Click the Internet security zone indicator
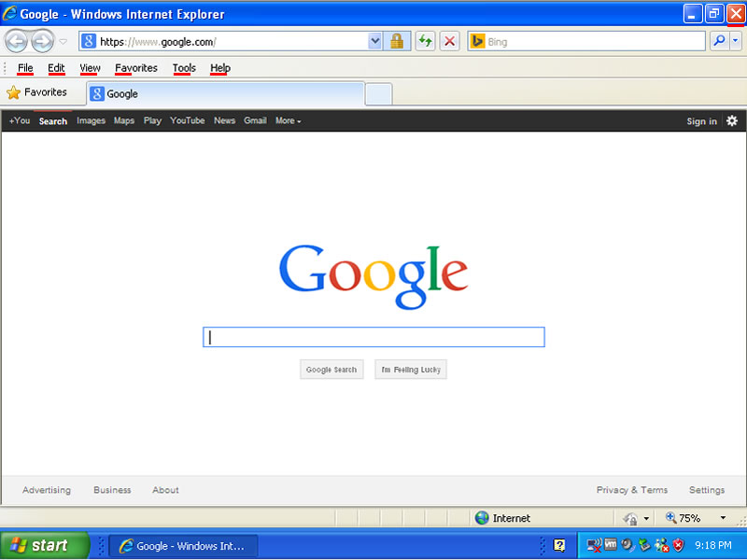The image size is (747, 560). [502, 518]
